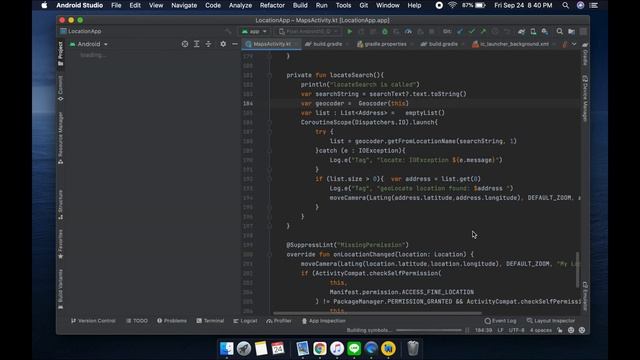The width and height of the screenshot is (640, 360).
Task: Open the SDK Manager icon in top toolbar
Action: point(544,31)
